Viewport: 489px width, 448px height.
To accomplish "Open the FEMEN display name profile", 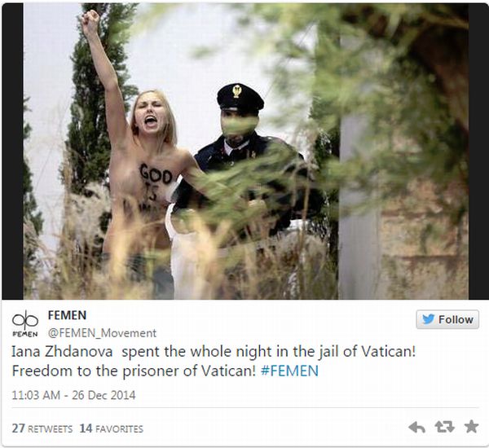I will pos(67,315).
